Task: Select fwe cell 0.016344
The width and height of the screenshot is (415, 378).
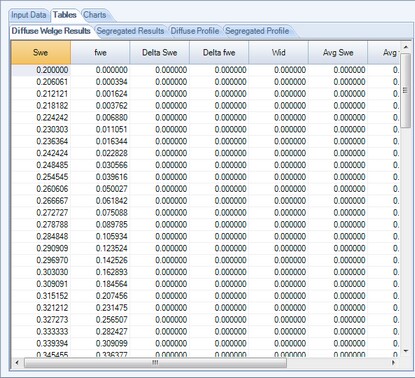Action: click(100, 141)
